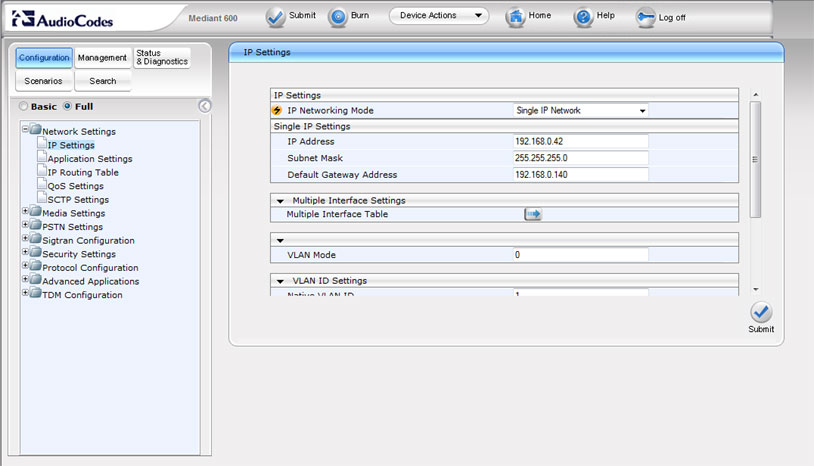Click the Advanced Applications folder icon
This screenshot has height=466, width=814.
(x=35, y=279)
